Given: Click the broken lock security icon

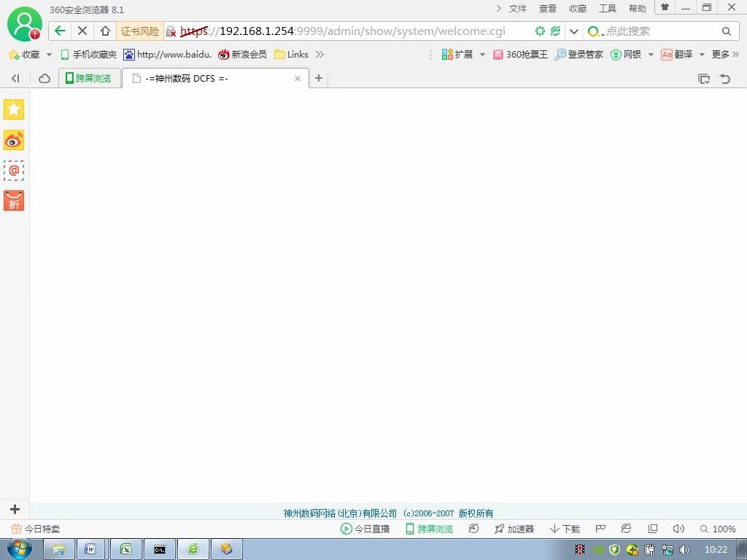Looking at the screenshot, I should 171,31.
